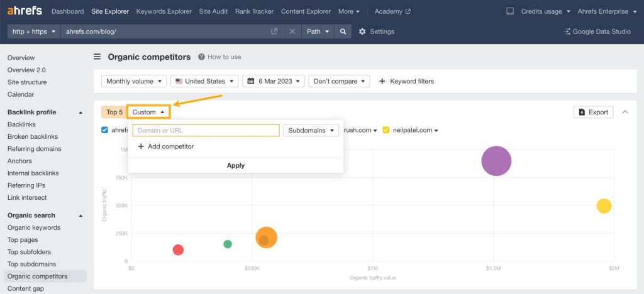Open Backlinks in the sidebar
Screen dimensions: 644x294
point(21,124)
